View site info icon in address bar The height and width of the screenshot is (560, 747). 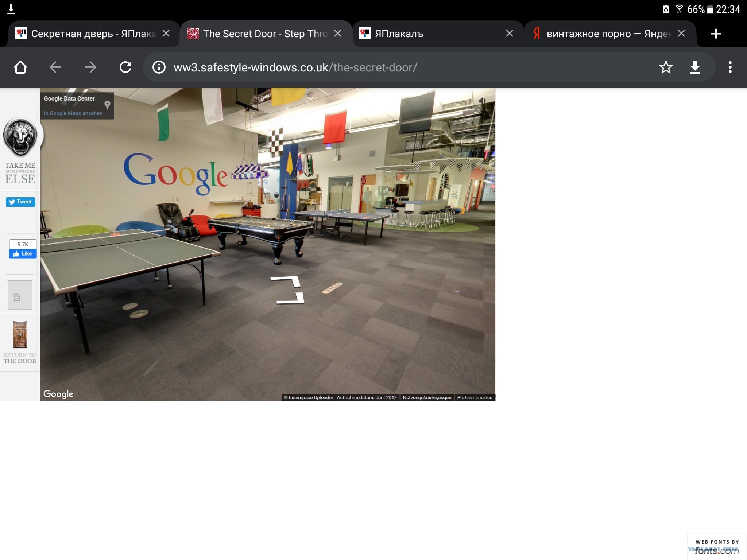pyautogui.click(x=159, y=67)
